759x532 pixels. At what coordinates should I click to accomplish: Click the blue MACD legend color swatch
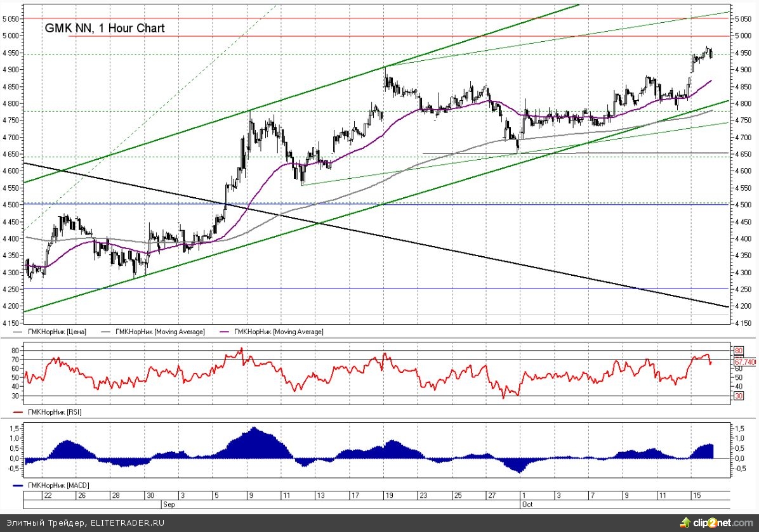[x=18, y=485]
